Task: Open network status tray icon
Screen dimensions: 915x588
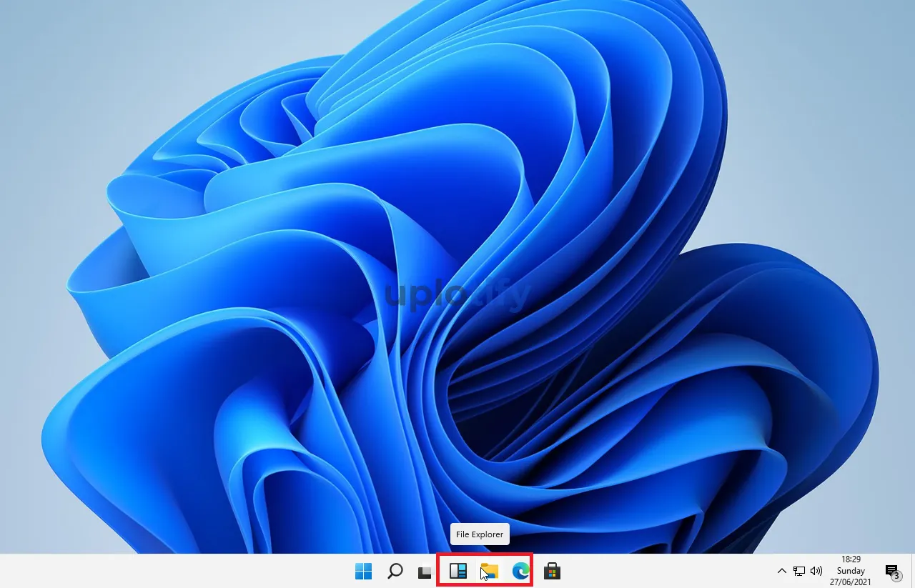Action: coord(799,571)
